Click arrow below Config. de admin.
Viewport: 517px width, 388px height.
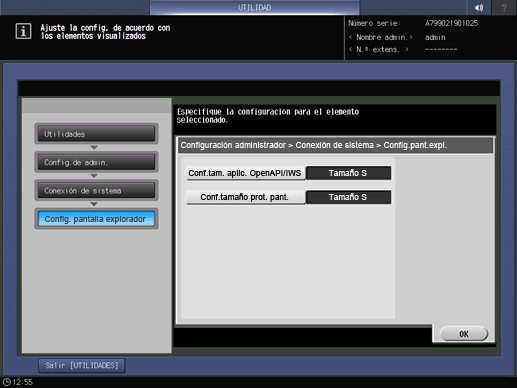94,176
